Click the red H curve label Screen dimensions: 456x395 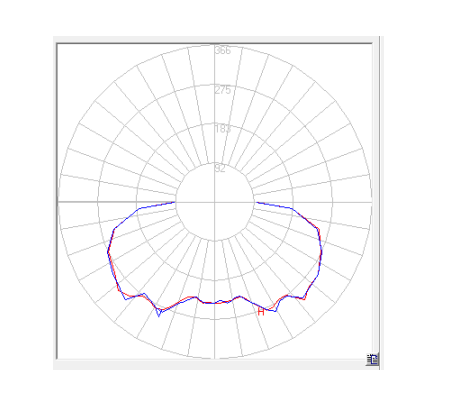click(x=261, y=312)
